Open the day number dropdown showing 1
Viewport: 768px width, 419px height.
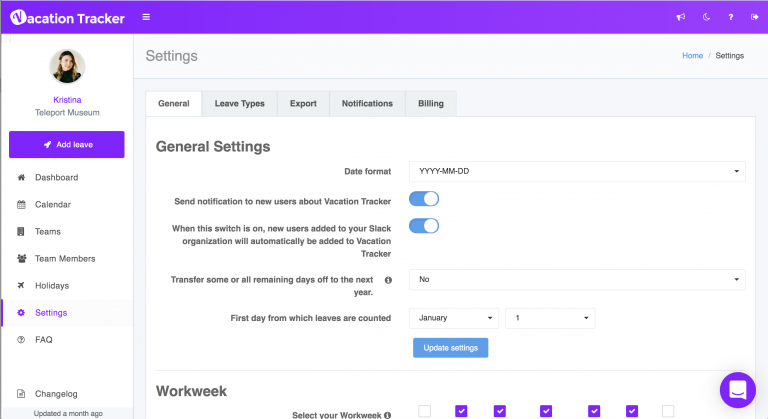(550, 318)
